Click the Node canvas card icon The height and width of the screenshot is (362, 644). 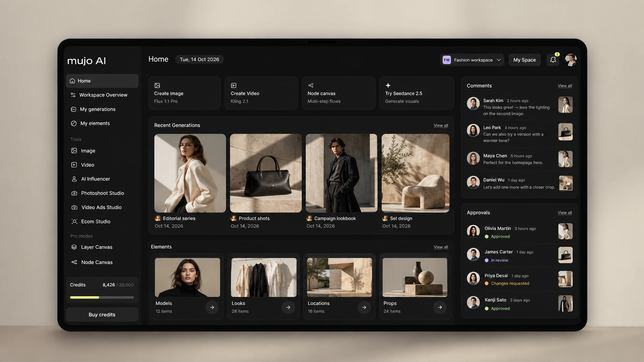310,85
